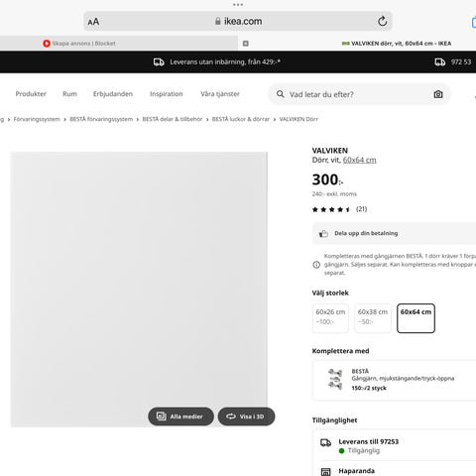Reload the page with the refresh icon
This screenshot has height=476, width=476.
pyautogui.click(x=382, y=21)
